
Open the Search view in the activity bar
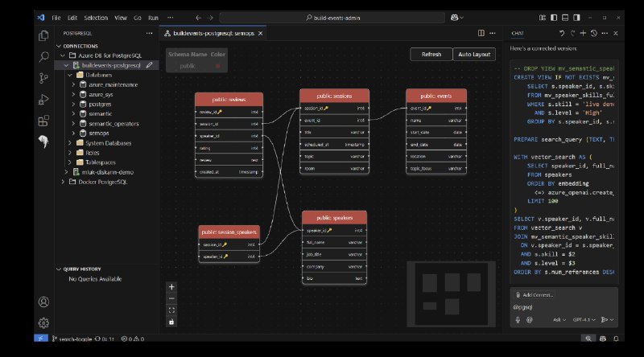(x=43, y=56)
